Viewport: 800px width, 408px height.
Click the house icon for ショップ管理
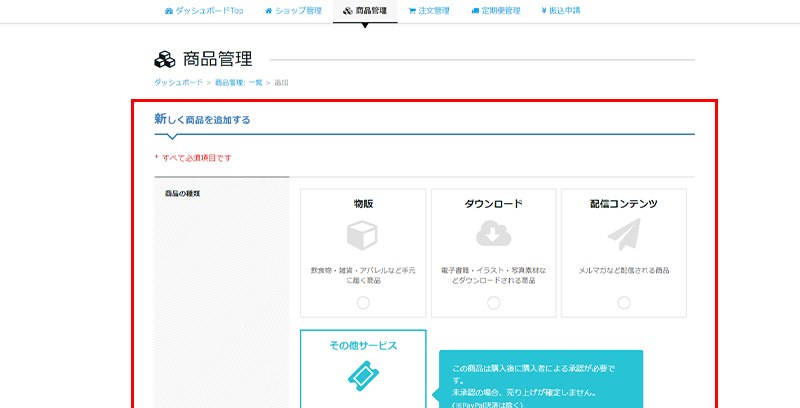coord(270,11)
